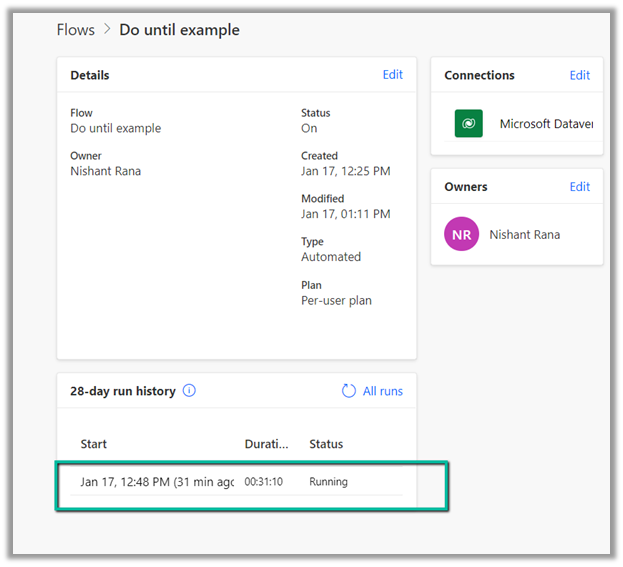The image size is (623, 567).
Task: Click the Status column header
Action: (326, 444)
